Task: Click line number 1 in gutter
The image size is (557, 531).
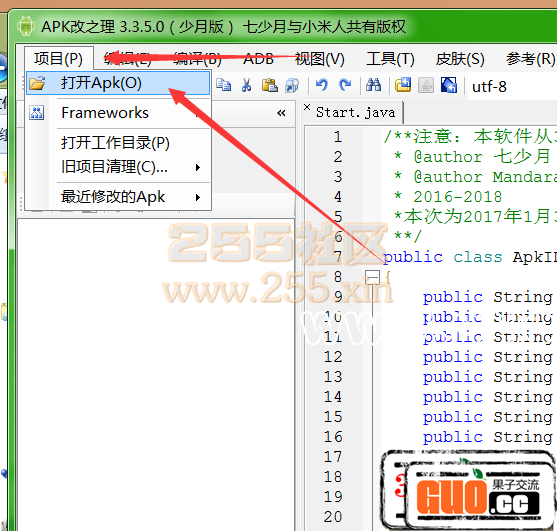Action: 337,137
